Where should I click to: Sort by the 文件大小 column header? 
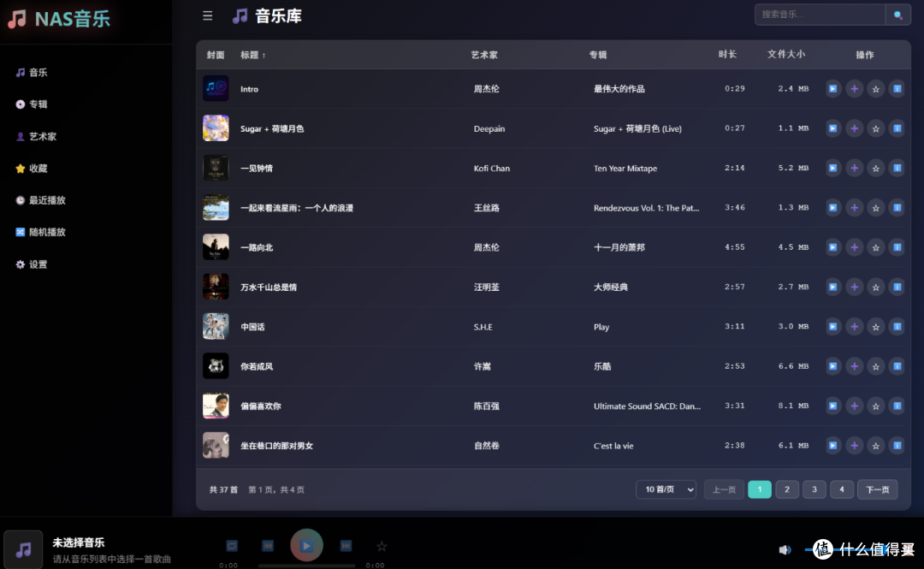click(786, 54)
